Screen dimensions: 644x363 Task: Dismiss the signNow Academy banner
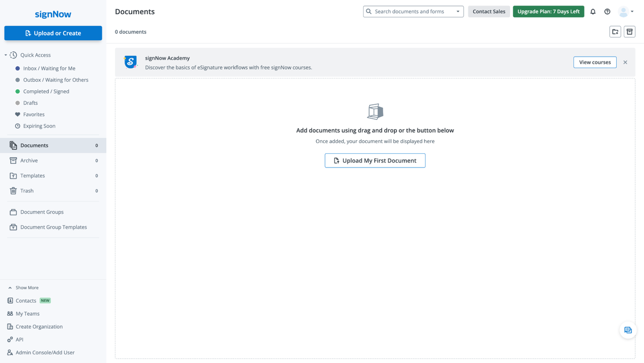point(625,63)
